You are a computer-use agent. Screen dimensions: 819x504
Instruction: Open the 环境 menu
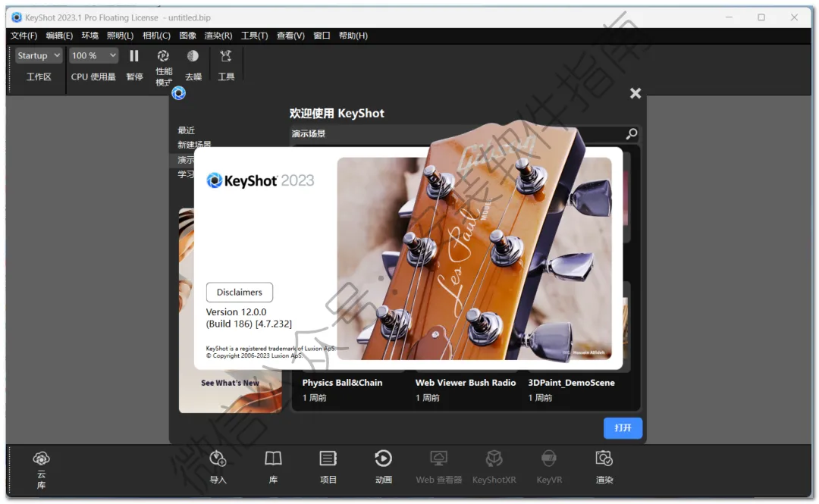click(x=89, y=36)
